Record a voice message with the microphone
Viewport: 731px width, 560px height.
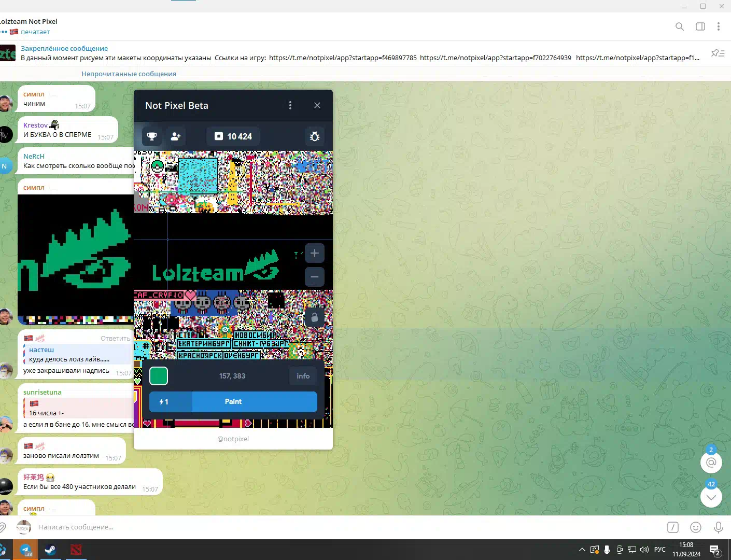719,527
